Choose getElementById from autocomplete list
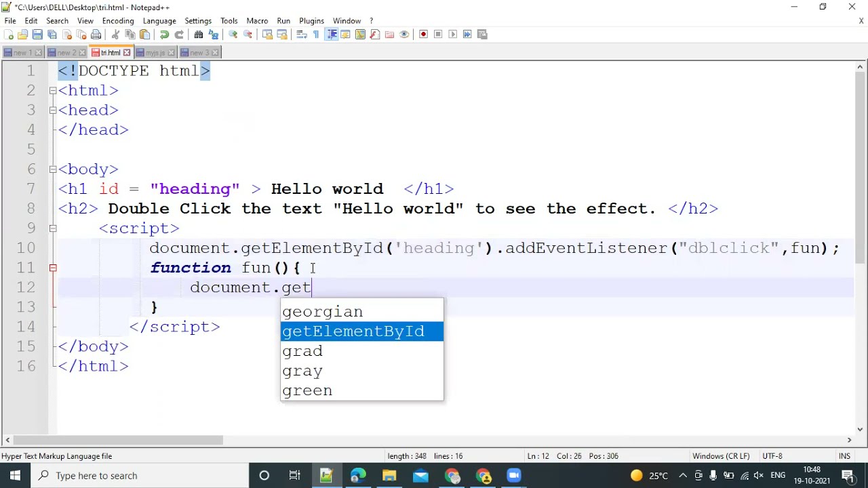This screenshot has width=868, height=488. [362, 331]
